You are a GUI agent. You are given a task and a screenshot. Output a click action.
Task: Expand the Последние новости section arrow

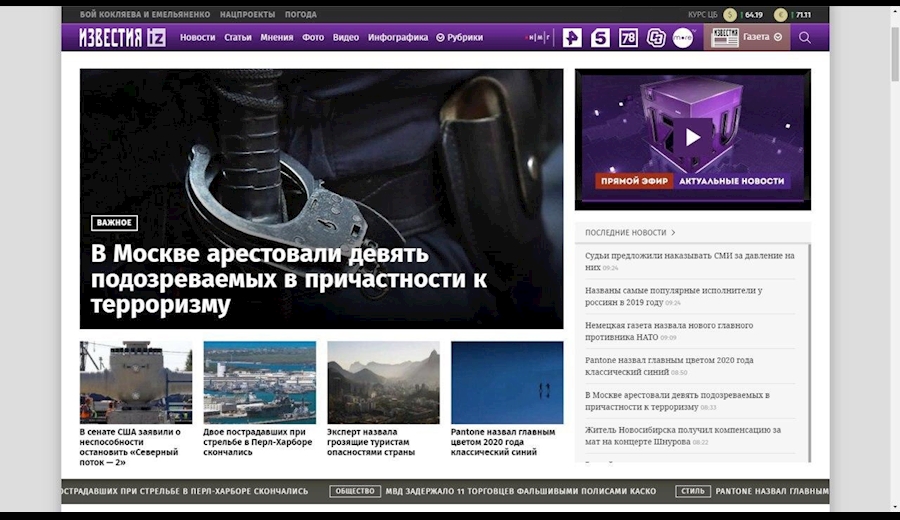(673, 232)
